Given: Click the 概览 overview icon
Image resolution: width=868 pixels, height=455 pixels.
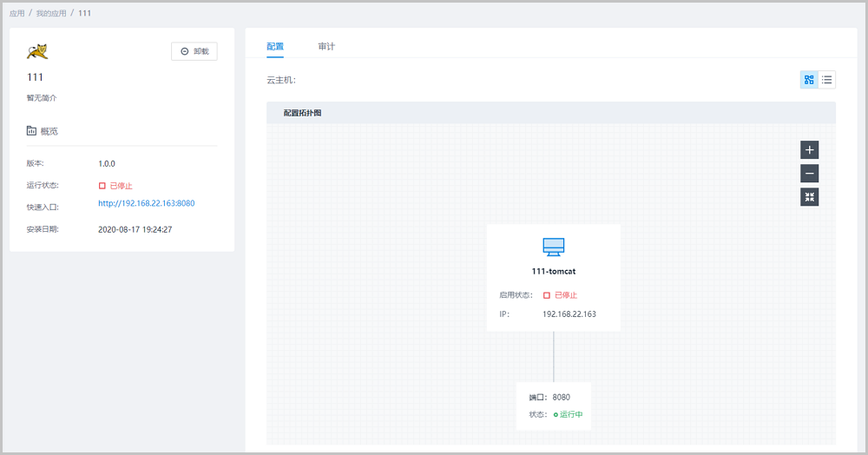Looking at the screenshot, I should click(x=32, y=131).
